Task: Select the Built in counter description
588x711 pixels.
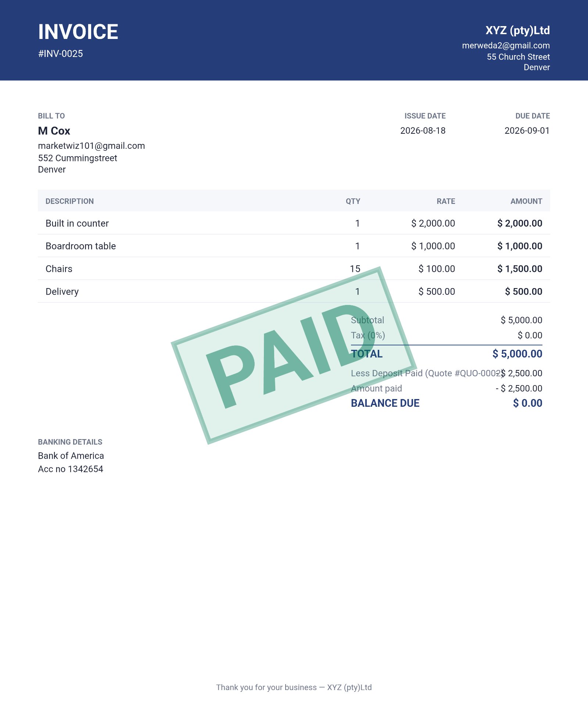Action: coord(77,223)
